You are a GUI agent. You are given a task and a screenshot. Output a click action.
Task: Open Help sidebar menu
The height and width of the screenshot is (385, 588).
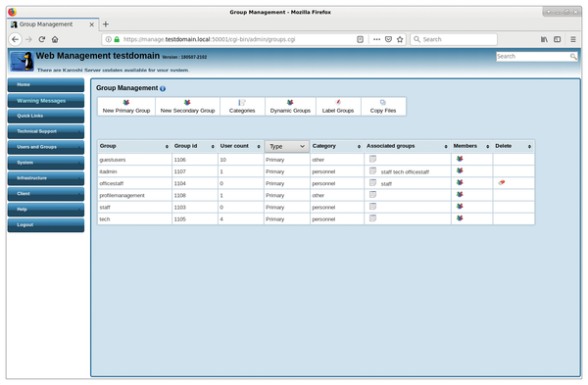coord(46,210)
